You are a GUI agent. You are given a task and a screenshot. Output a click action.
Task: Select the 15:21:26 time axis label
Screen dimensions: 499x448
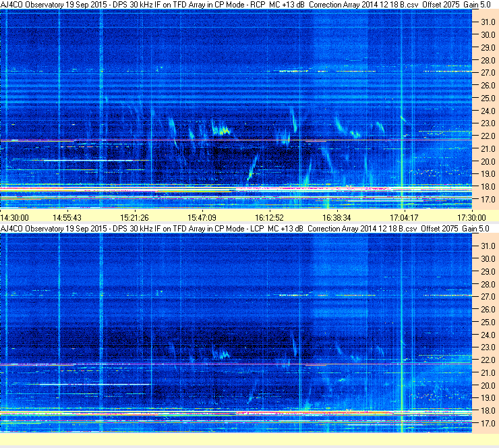pos(135,218)
